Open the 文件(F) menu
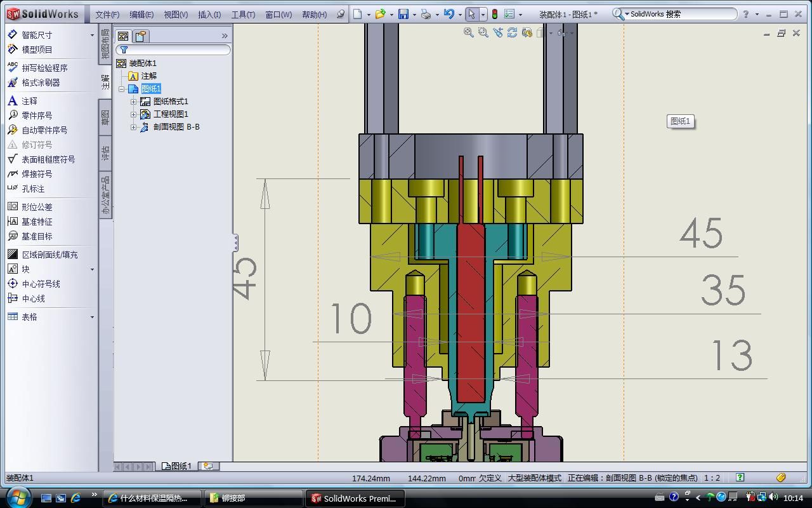812x508 pixels. [107, 15]
